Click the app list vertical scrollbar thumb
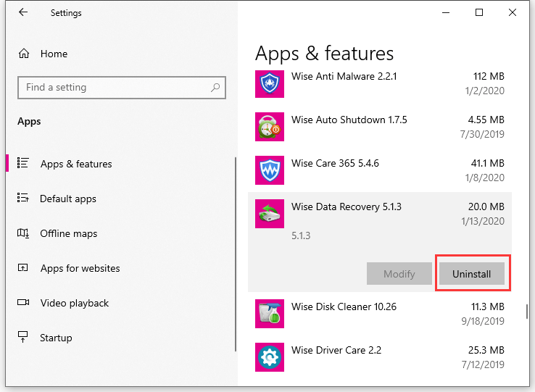The width and height of the screenshot is (535, 392). pos(527,312)
